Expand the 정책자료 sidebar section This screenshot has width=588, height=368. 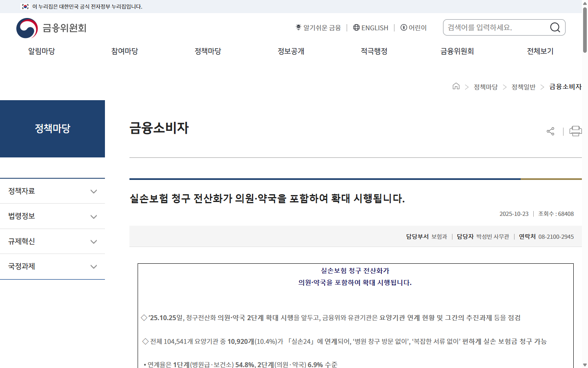tap(52, 191)
